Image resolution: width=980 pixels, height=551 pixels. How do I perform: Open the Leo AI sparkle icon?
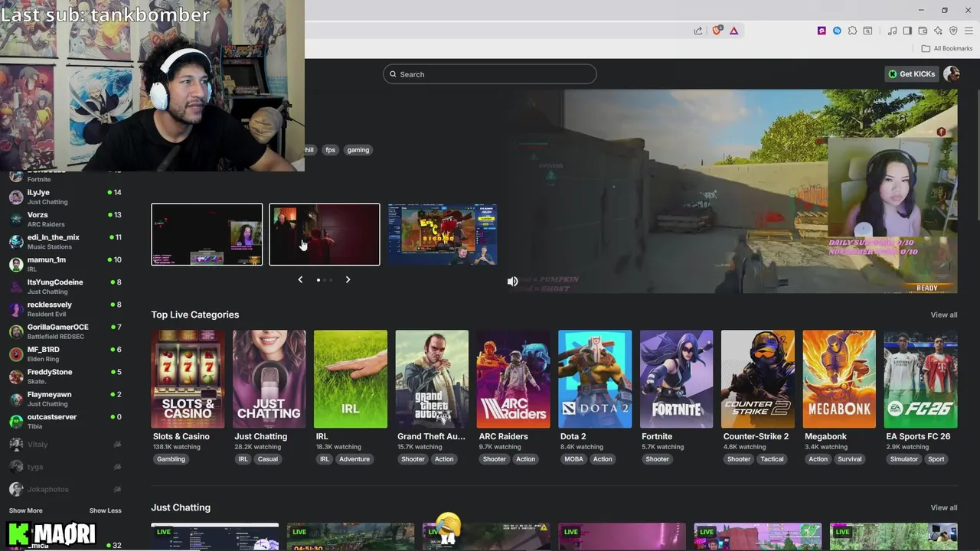coord(938,31)
